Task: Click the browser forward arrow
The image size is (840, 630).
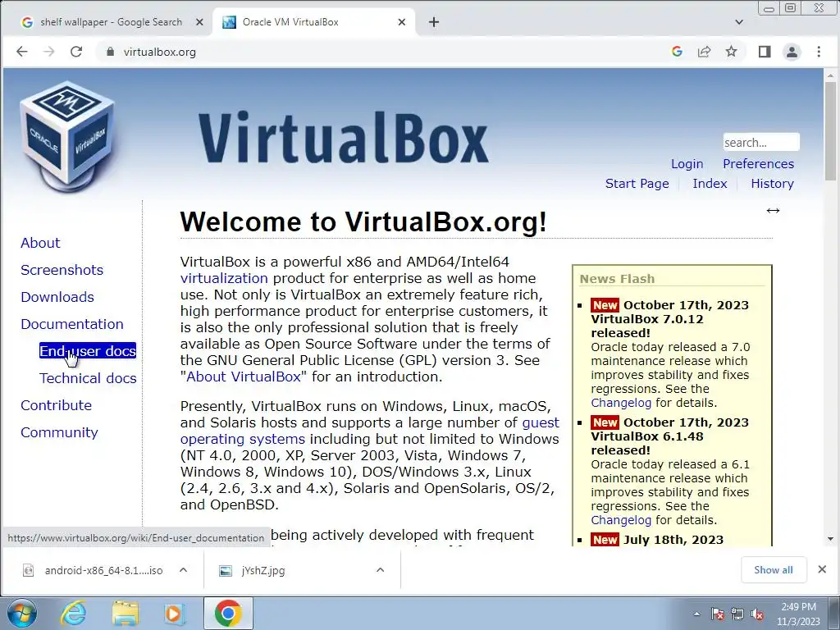Action: [48, 52]
